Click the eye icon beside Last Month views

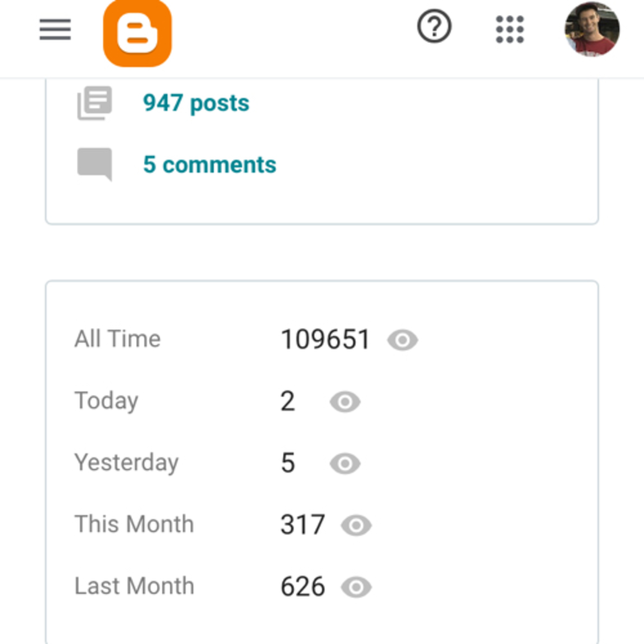[x=356, y=587]
